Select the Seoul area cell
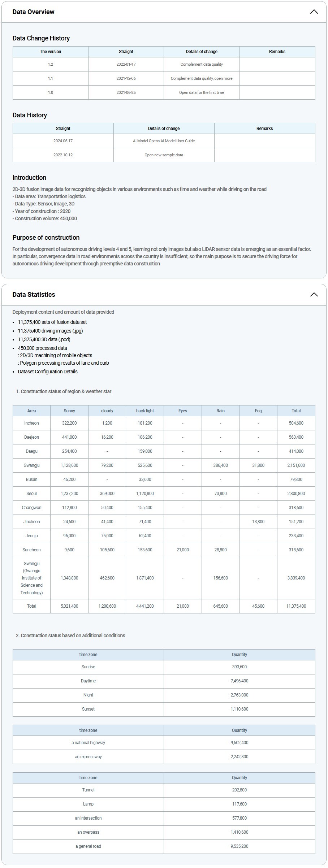The image size is (328, 868). pos(31,494)
